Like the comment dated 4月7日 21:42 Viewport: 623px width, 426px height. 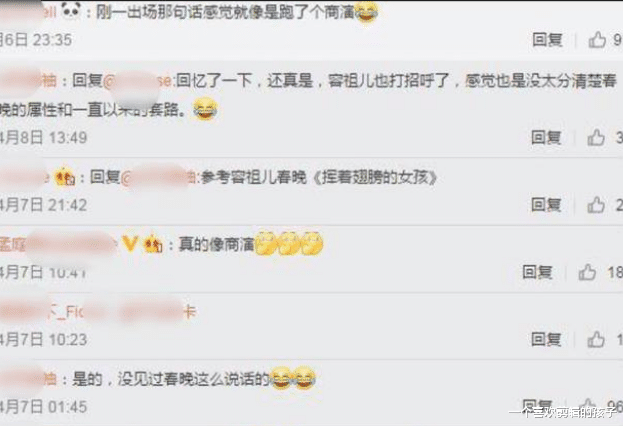(x=596, y=205)
